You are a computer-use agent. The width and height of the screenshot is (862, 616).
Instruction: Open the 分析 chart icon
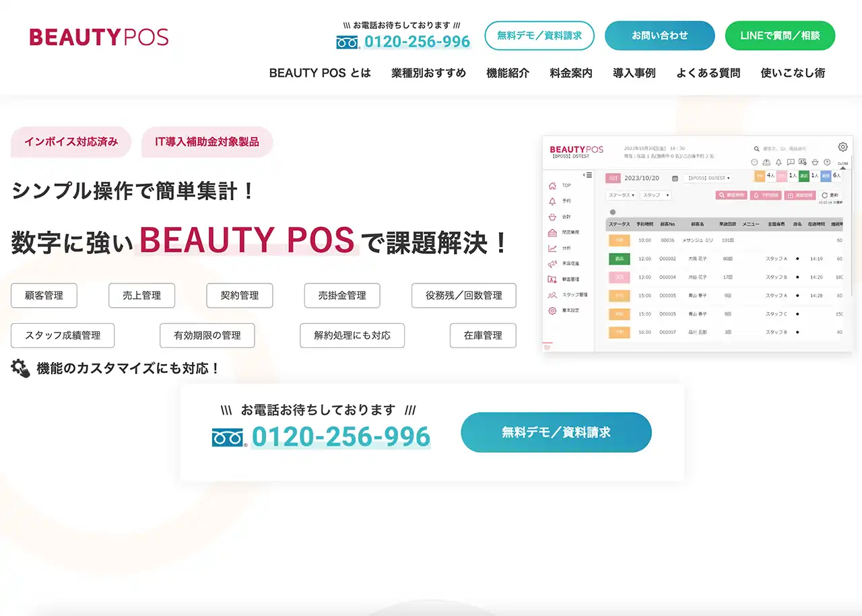click(552, 247)
